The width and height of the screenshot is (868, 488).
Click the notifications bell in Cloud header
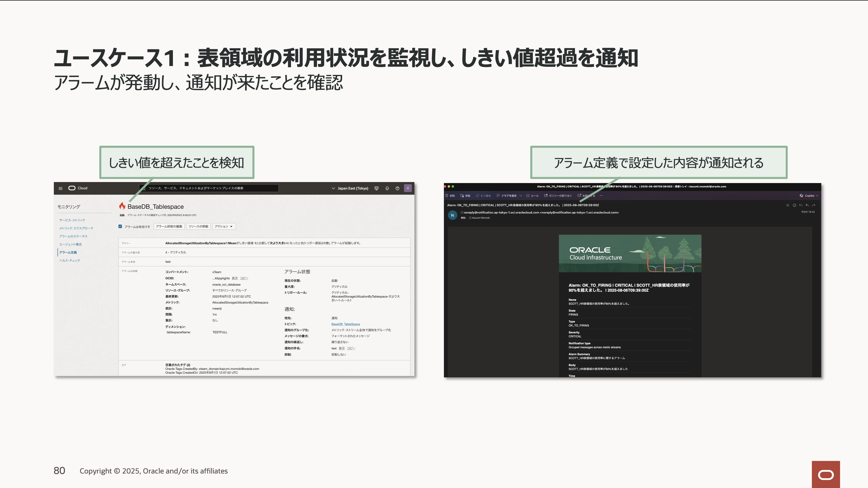click(387, 188)
